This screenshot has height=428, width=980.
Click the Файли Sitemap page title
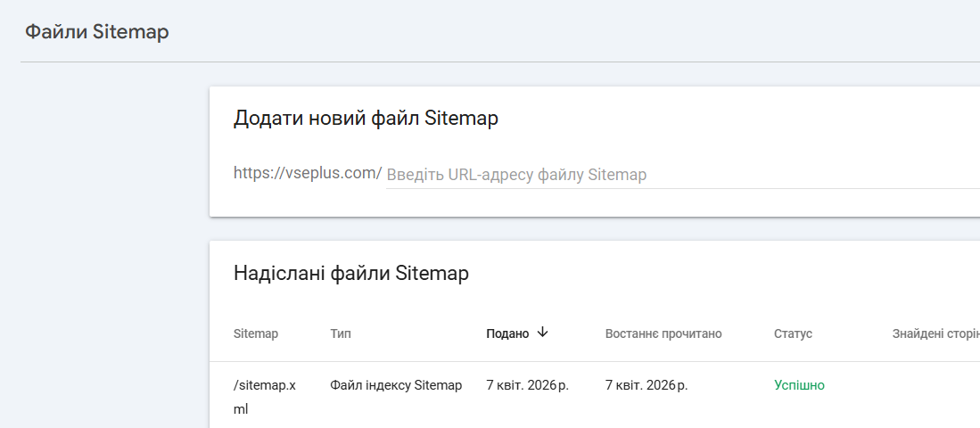click(97, 32)
